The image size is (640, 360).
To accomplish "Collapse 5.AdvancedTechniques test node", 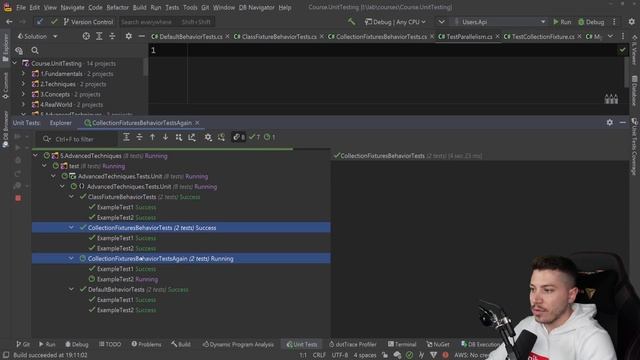I will (x=36, y=156).
